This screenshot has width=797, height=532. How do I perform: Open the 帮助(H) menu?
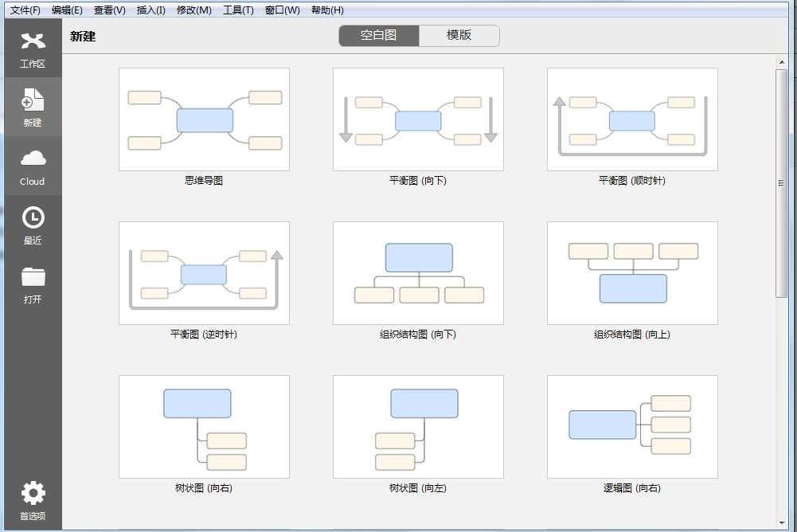coord(327,10)
